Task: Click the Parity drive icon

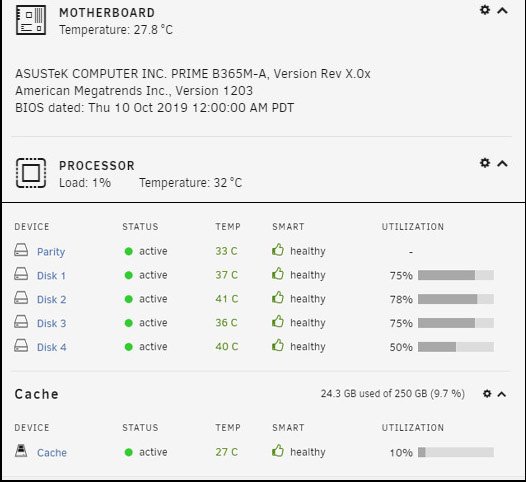Action: tap(21, 250)
